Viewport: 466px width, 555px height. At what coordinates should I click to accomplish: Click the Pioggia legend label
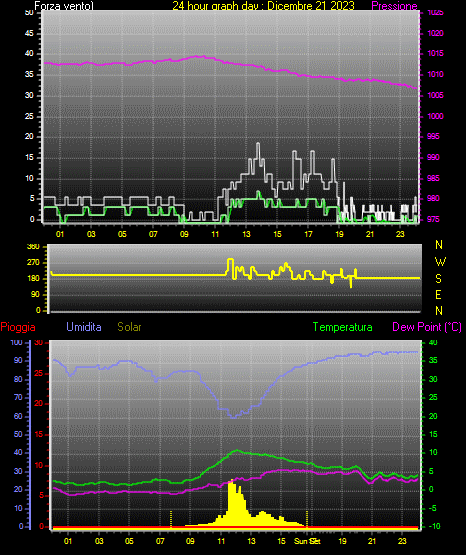coord(18,327)
